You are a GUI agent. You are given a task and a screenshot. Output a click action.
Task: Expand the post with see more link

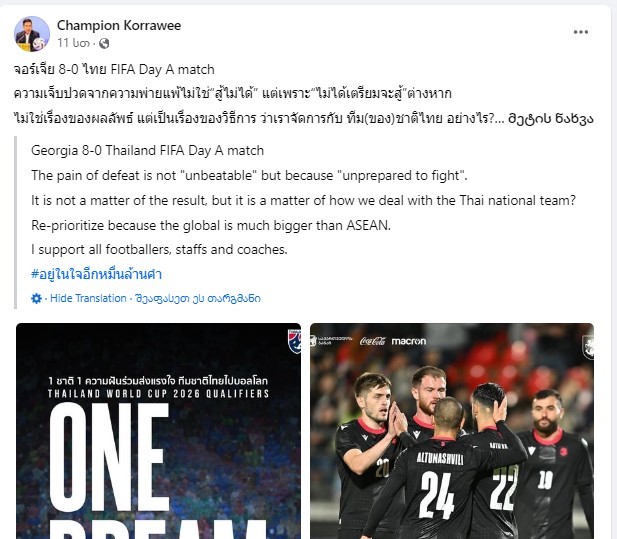coord(550,118)
